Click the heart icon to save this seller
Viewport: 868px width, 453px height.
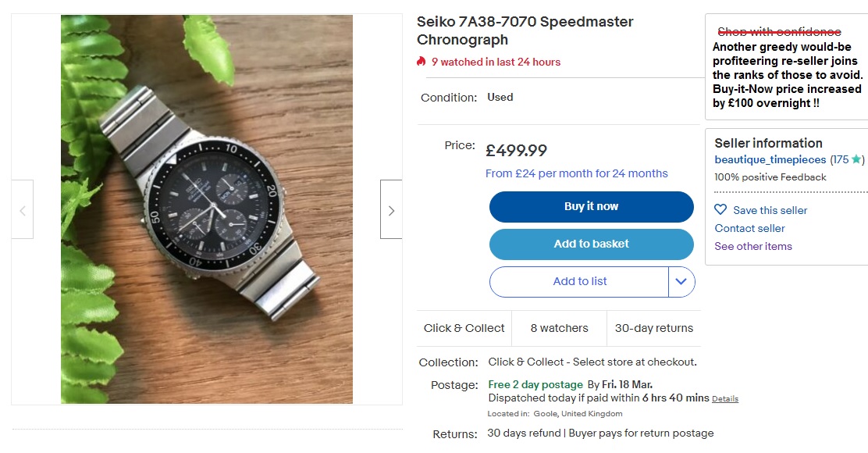coord(720,209)
